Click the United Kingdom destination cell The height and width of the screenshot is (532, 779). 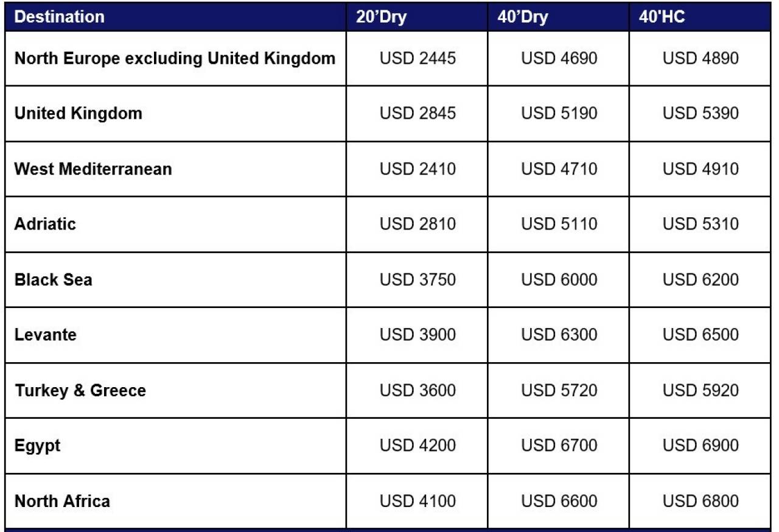click(175, 114)
